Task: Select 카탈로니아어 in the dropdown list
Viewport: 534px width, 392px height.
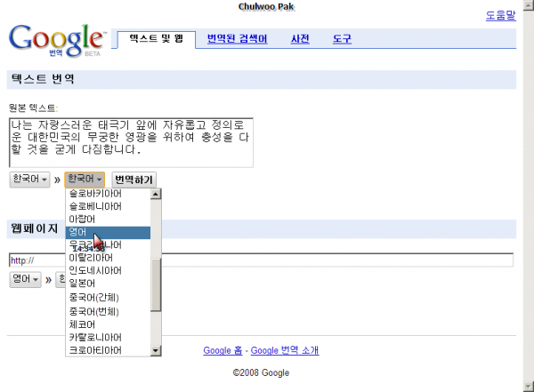Action: coord(108,338)
